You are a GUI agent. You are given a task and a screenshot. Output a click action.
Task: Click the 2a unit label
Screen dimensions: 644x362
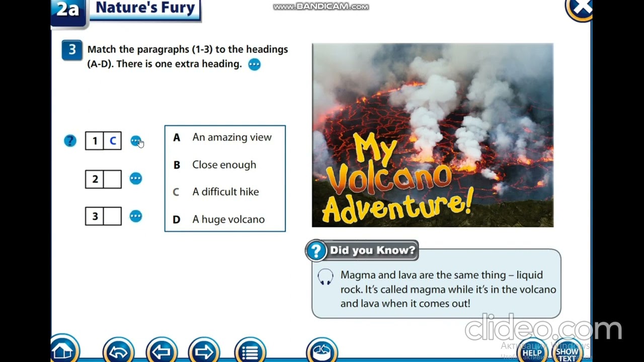[69, 11]
